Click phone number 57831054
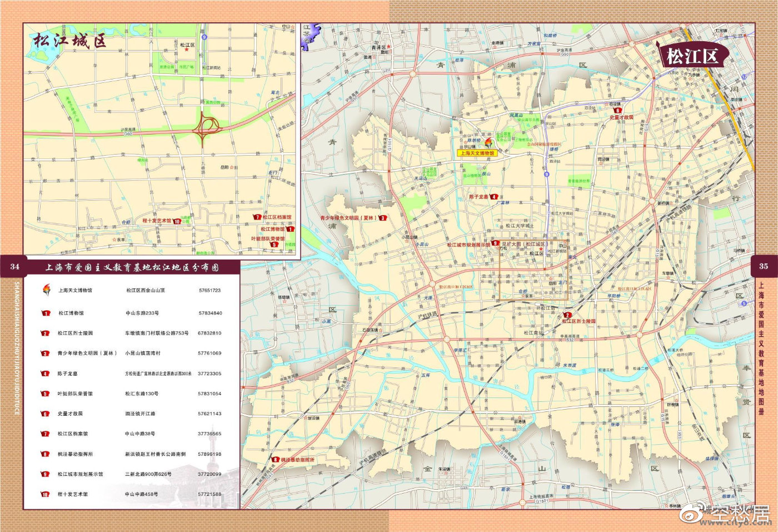 (210, 394)
